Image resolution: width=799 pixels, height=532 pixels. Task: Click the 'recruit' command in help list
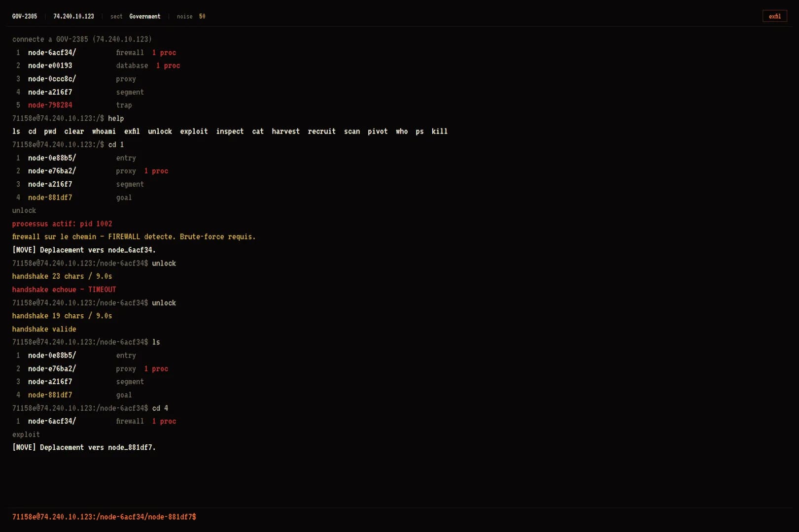click(322, 132)
